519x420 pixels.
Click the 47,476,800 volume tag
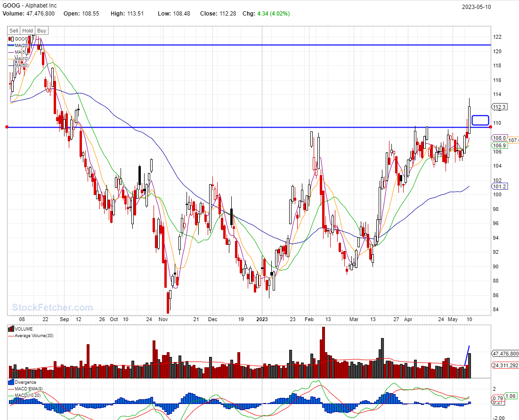(505, 354)
